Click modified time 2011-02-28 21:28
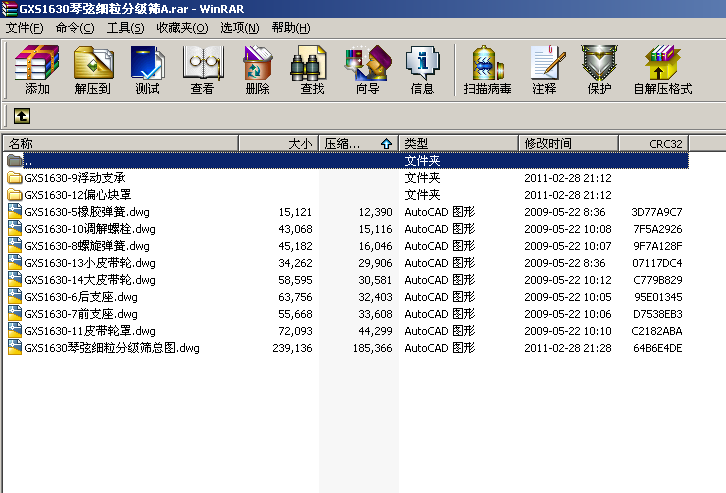The width and height of the screenshot is (726, 493). click(568, 348)
